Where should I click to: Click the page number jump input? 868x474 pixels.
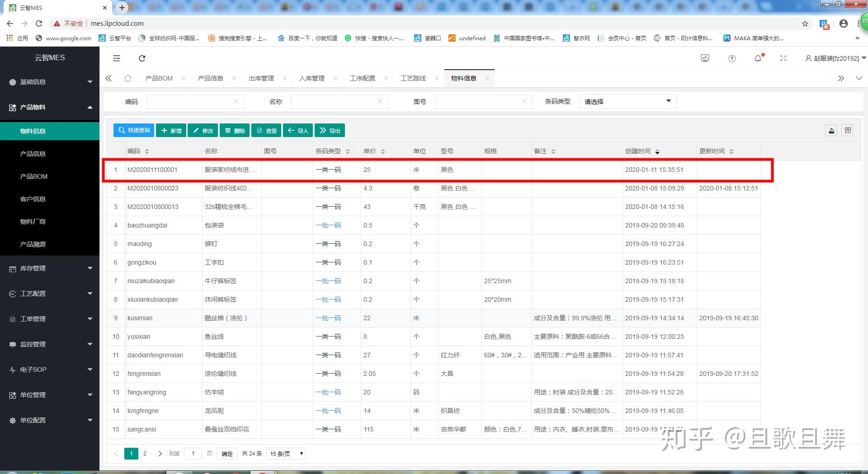tap(193, 454)
